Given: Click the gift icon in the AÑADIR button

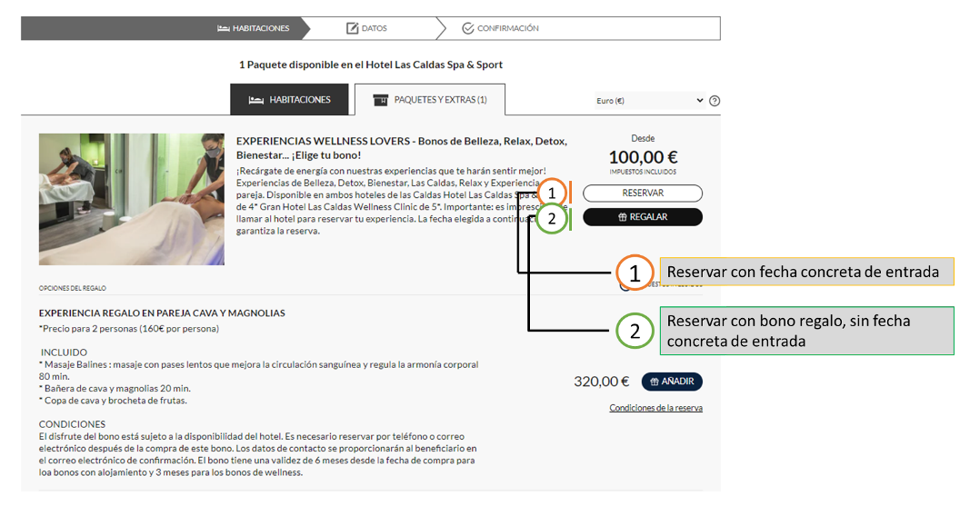Looking at the screenshot, I should 654,382.
